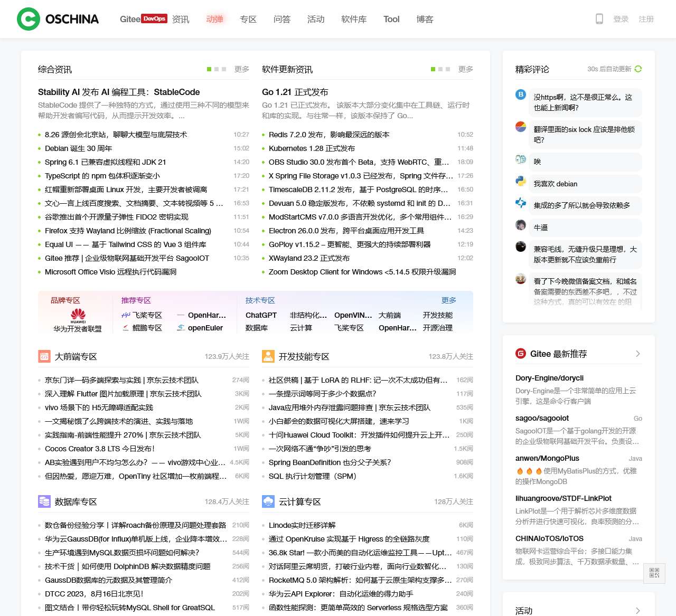Open 更多 in 技术专区 strip

448,300
